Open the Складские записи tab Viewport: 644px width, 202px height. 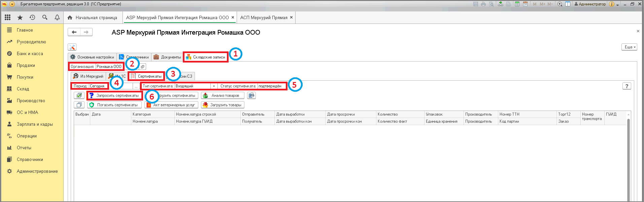pyautogui.click(x=206, y=57)
